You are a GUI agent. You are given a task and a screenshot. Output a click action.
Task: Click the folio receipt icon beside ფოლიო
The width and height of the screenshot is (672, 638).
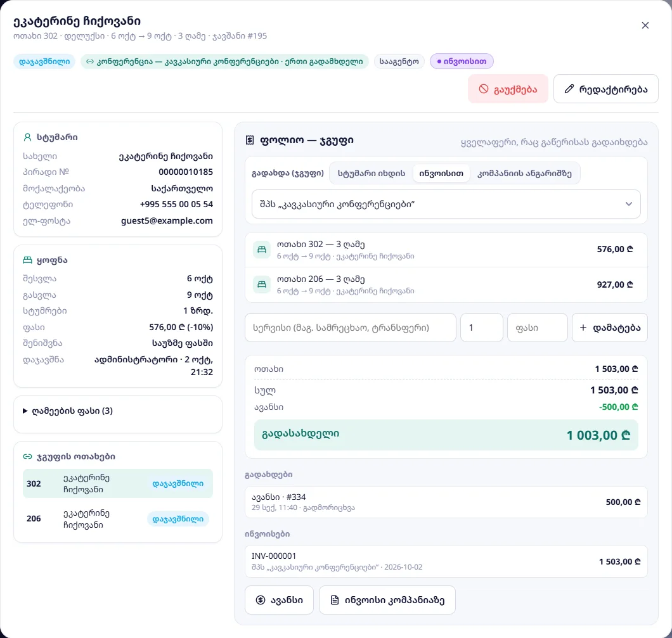[250, 141]
